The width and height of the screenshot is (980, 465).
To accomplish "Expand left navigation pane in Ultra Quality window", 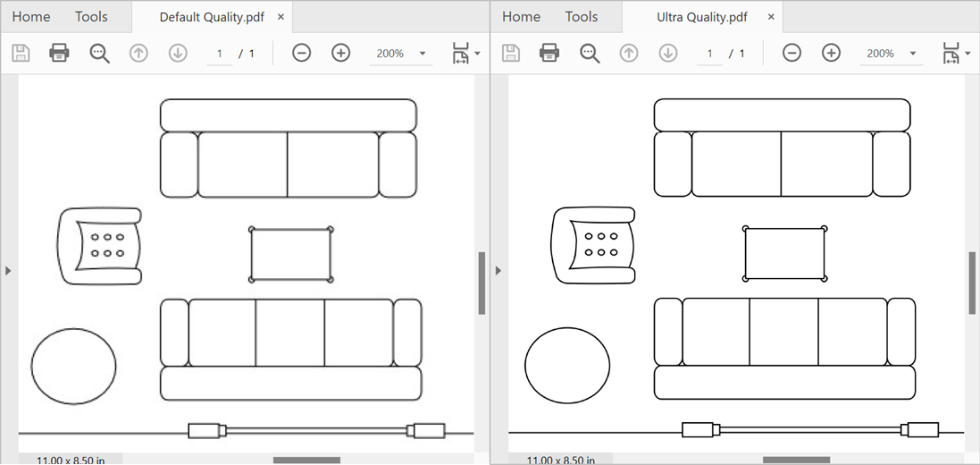I will tap(498, 271).
